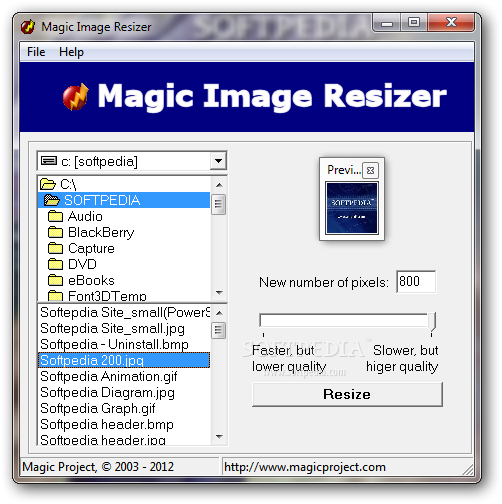Select Softepdia Site_small.jpg file

coord(124,329)
